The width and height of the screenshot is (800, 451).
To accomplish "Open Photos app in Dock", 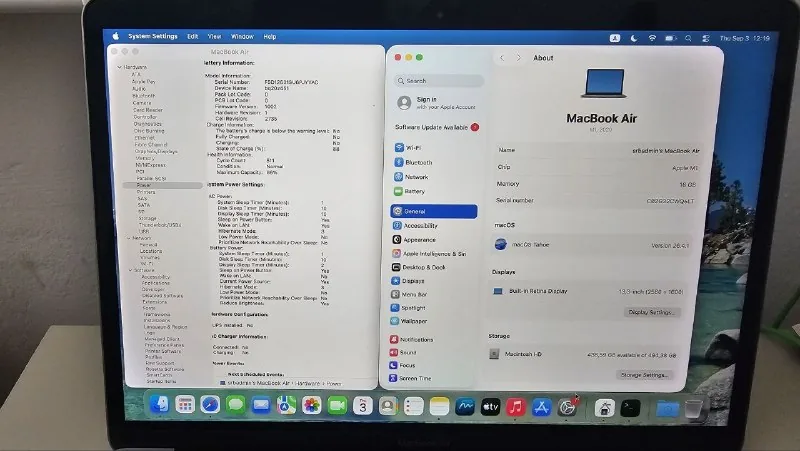I will click(312, 406).
